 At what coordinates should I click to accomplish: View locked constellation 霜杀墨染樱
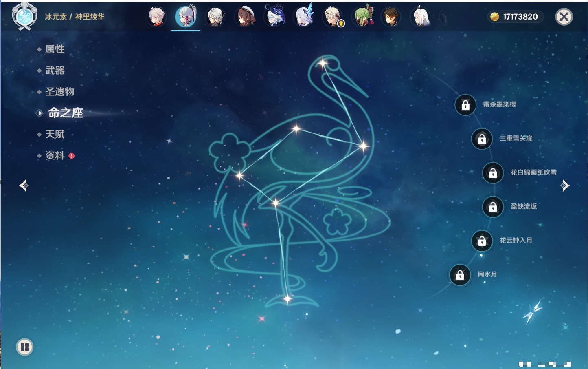tap(465, 105)
